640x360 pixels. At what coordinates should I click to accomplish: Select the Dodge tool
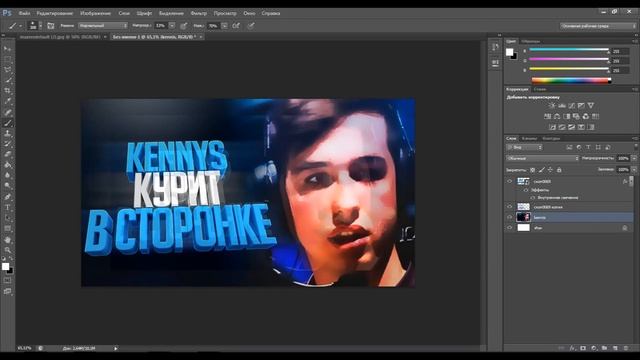pyautogui.click(x=8, y=186)
